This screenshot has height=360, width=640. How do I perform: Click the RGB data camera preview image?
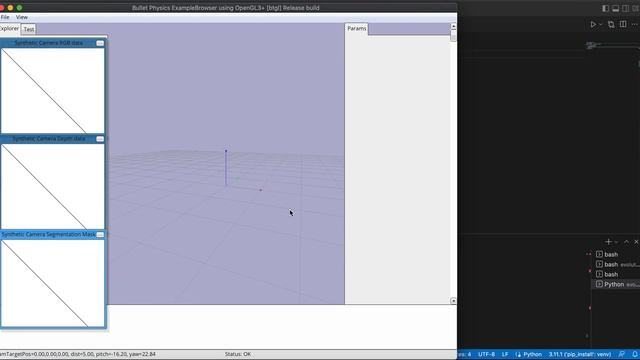(53, 90)
